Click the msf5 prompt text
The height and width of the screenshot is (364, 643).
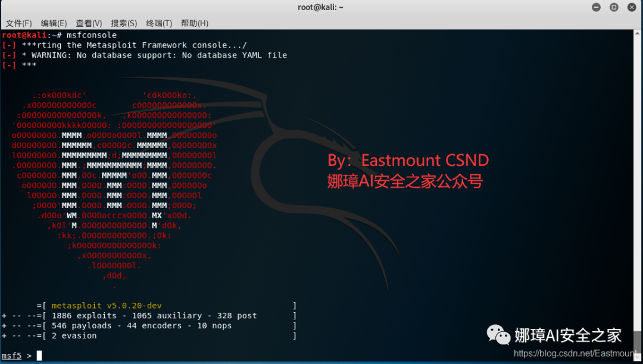click(x=11, y=356)
